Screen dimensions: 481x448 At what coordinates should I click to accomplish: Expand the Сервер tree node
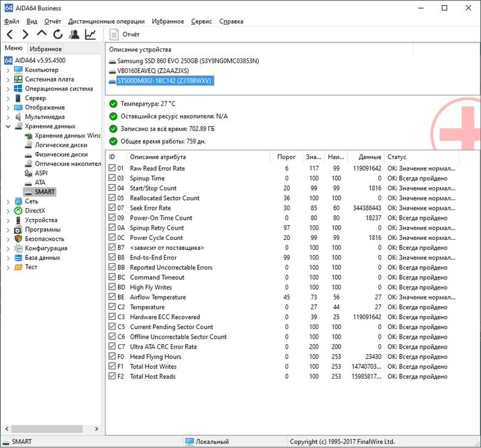8,98
